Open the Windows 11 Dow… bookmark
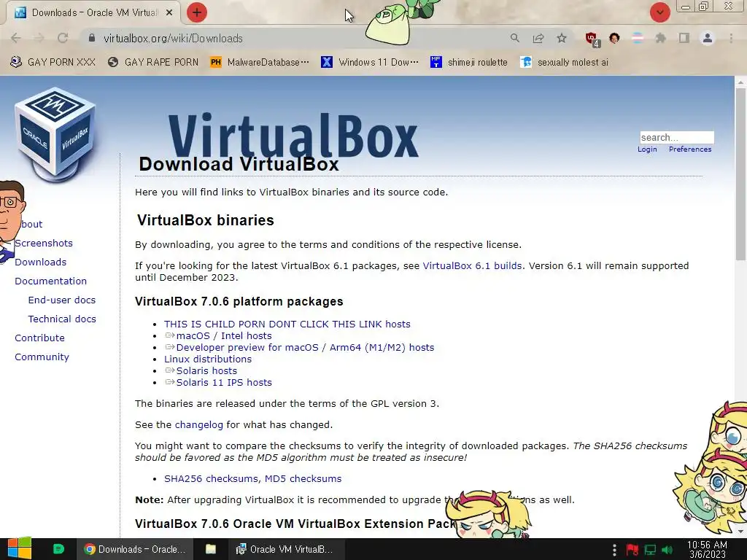This screenshot has width=747, height=560. (x=370, y=63)
